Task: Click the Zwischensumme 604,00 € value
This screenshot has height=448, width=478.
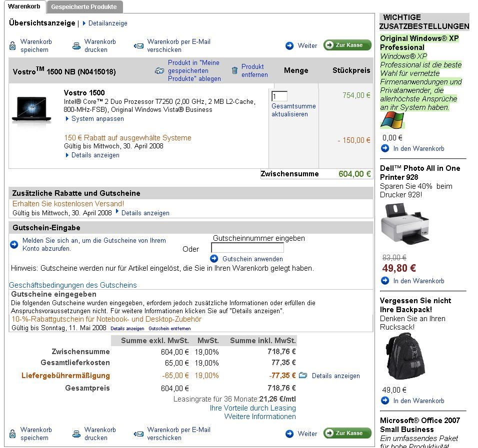Action: [354, 174]
